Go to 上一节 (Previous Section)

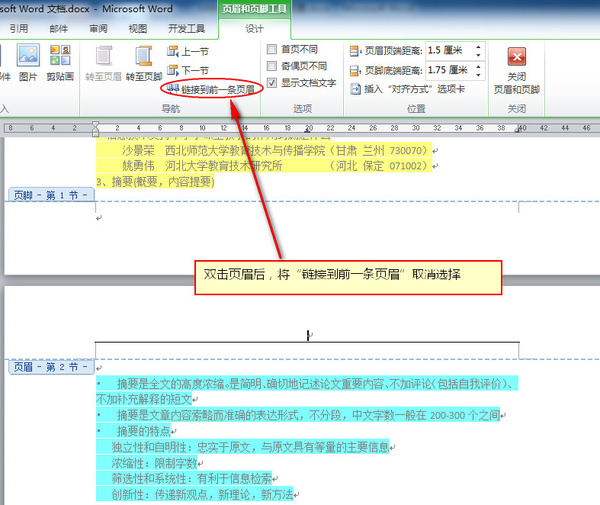click(x=187, y=50)
